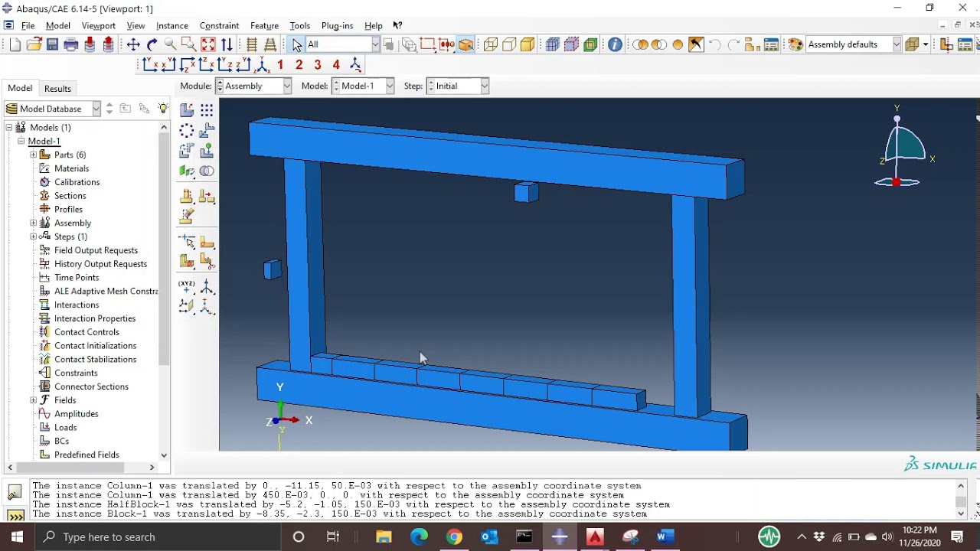Toggle shaded render style

pos(528,45)
